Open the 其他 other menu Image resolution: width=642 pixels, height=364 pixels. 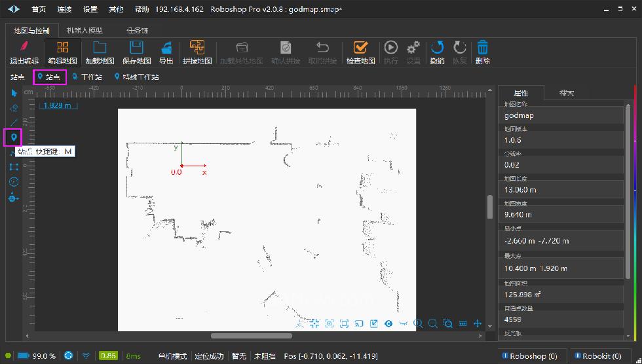pos(116,9)
